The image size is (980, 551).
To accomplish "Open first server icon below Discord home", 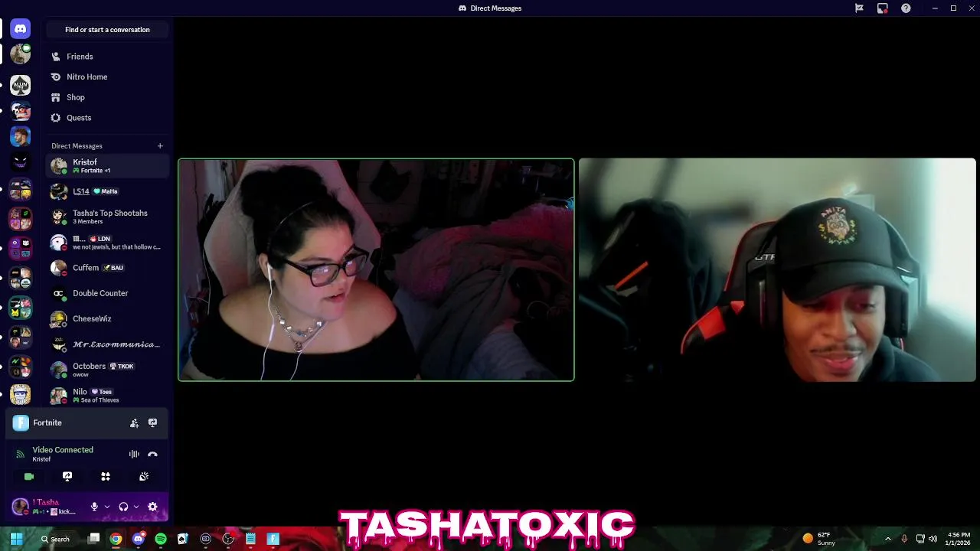I will pos(21,54).
